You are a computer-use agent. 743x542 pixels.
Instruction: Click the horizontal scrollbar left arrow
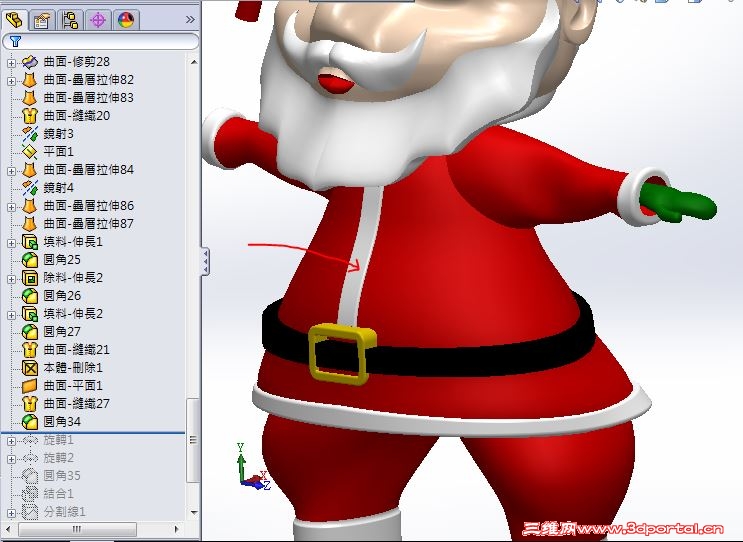pos(8,529)
